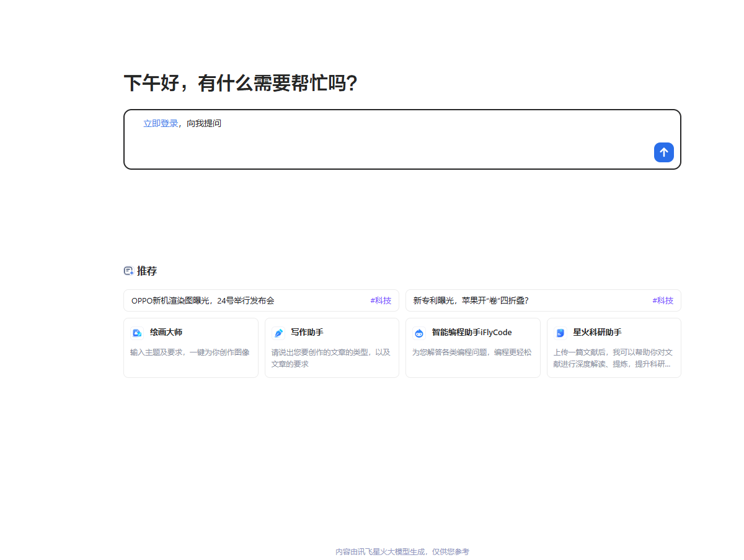Click the iFlyCode robot icon

click(x=419, y=333)
